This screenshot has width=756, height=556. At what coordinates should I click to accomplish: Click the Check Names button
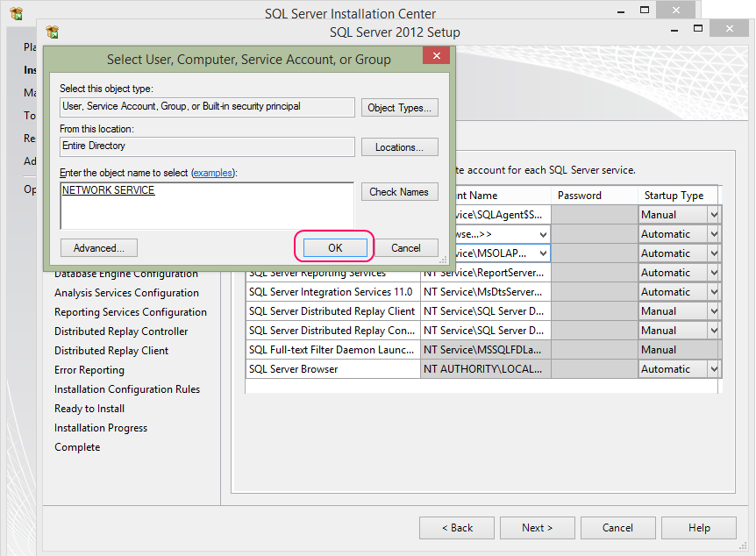[399, 192]
